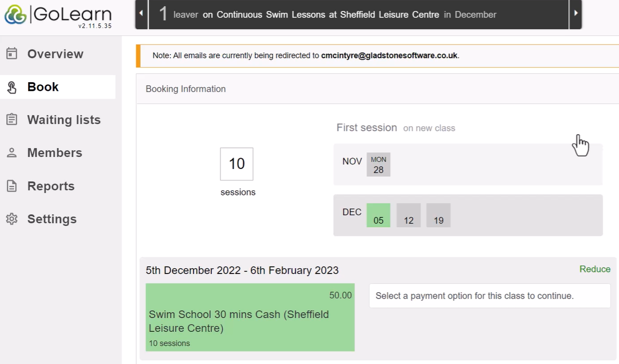Click the Settings gear icon

pyautogui.click(x=12, y=219)
